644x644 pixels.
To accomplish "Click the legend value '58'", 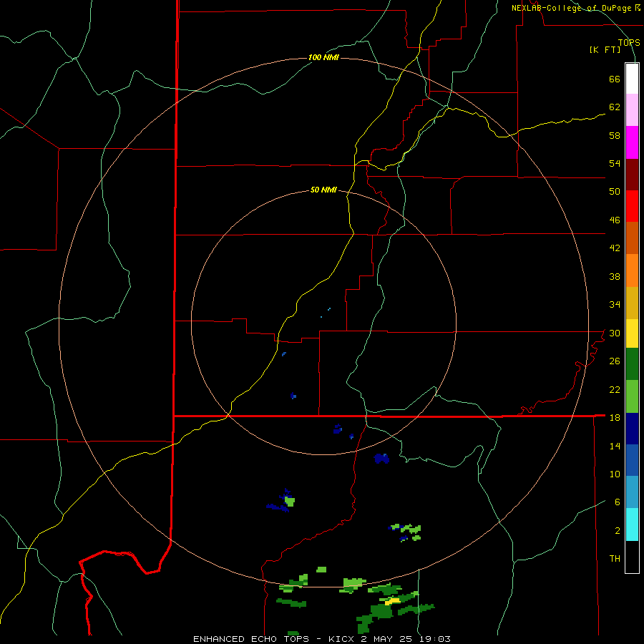I will [615, 135].
